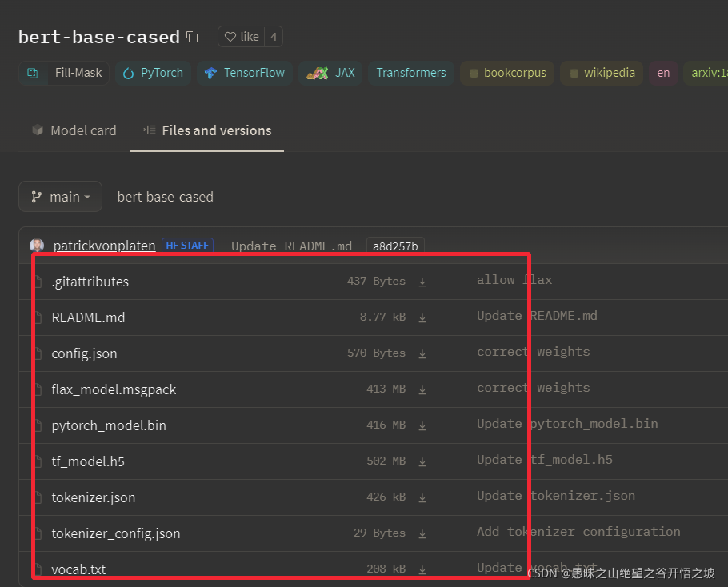
Task: Filter by the JAX tag
Action: [x=330, y=73]
